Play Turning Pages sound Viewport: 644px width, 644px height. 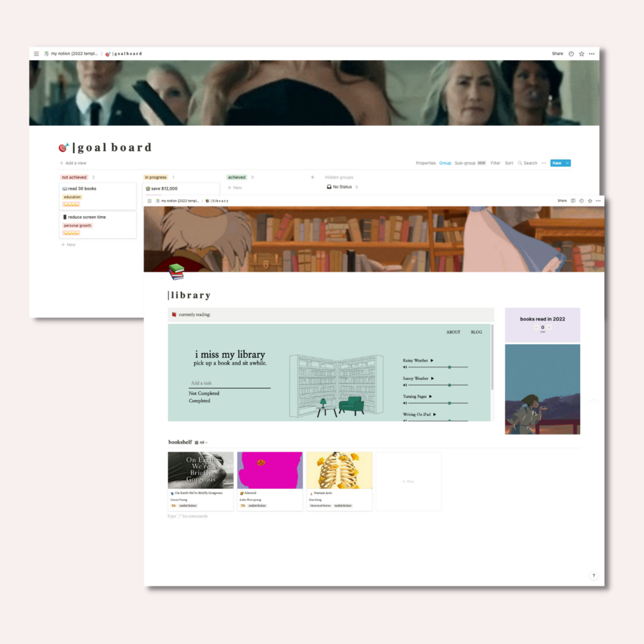(430, 397)
